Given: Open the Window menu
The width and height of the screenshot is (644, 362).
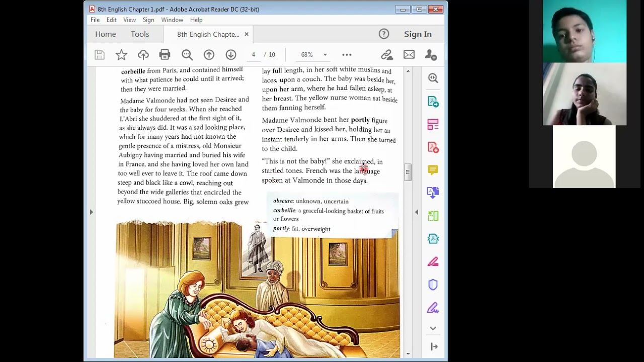Looking at the screenshot, I should [172, 20].
